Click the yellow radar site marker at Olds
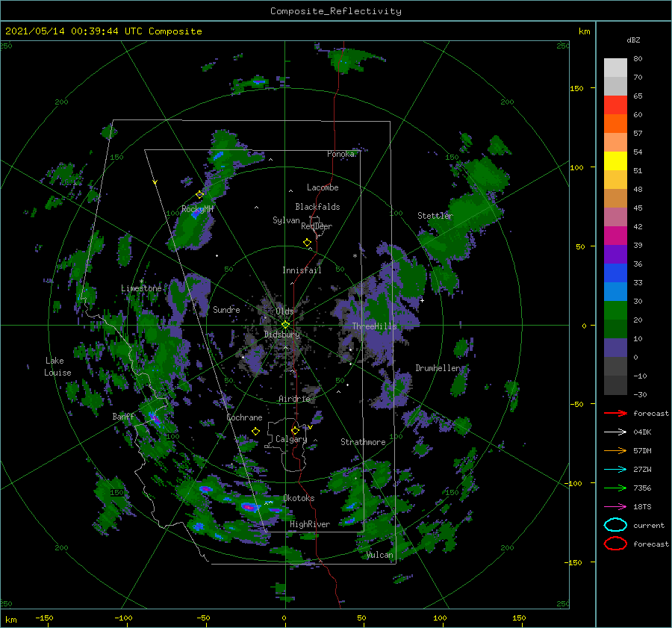 pyautogui.click(x=285, y=325)
